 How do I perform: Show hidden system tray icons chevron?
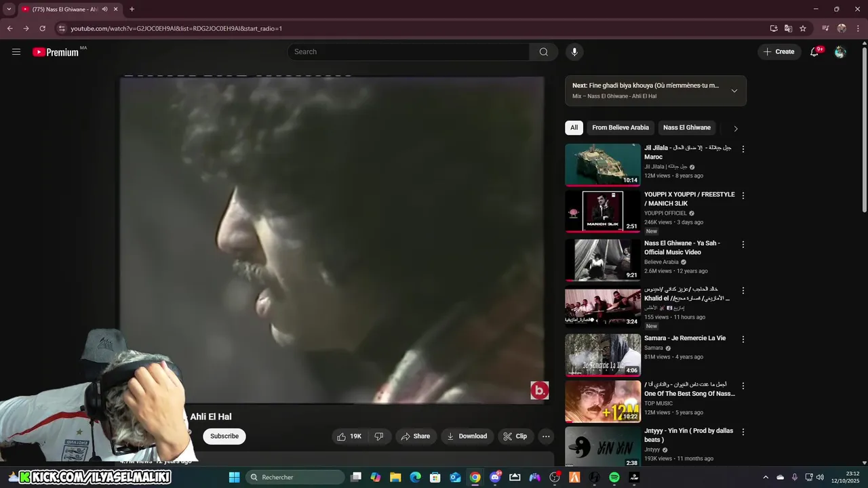pos(766,477)
